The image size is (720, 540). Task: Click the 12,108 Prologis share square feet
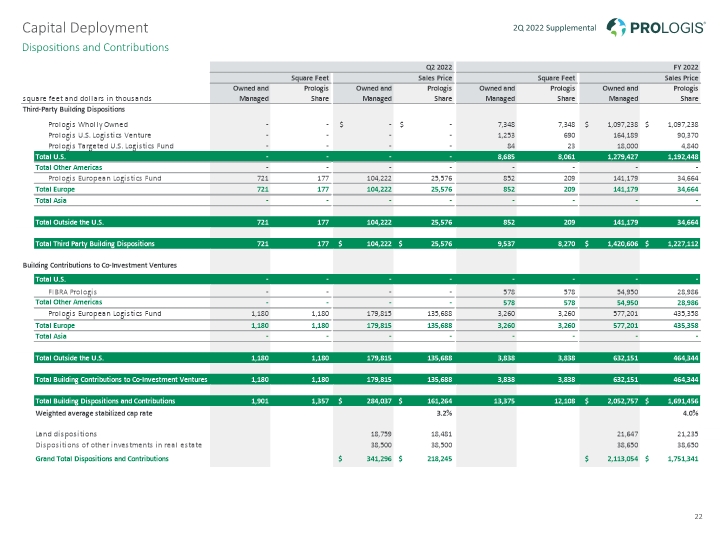click(566, 401)
